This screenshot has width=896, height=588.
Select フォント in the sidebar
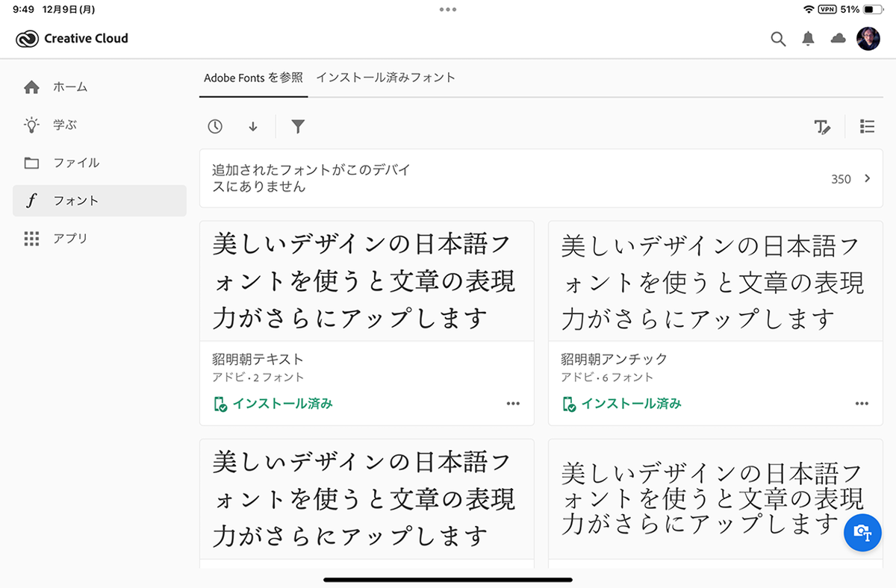[99, 201]
